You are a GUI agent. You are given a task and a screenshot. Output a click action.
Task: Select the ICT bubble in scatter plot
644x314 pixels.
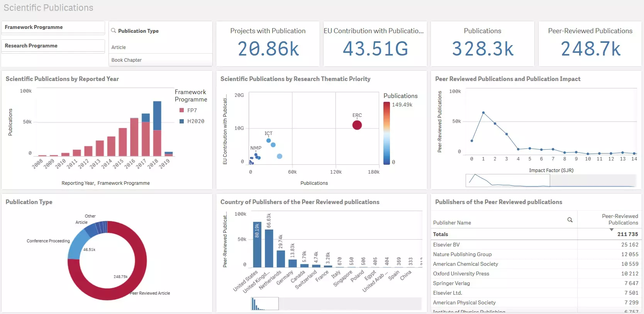pos(268,140)
